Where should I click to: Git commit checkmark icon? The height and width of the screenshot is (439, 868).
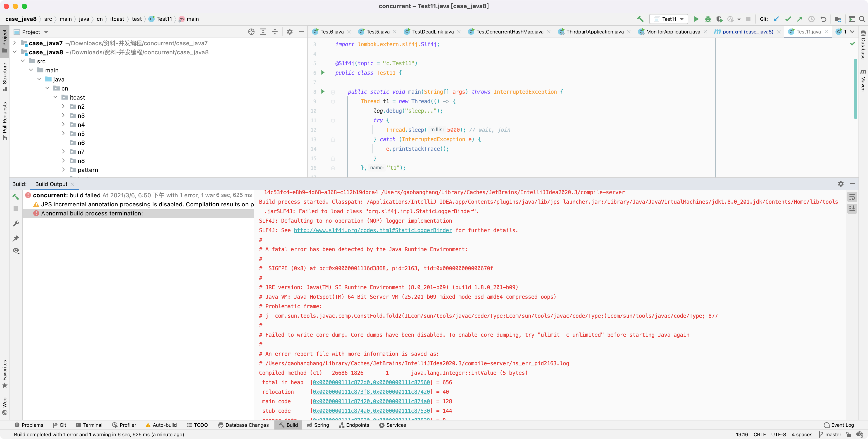click(788, 19)
